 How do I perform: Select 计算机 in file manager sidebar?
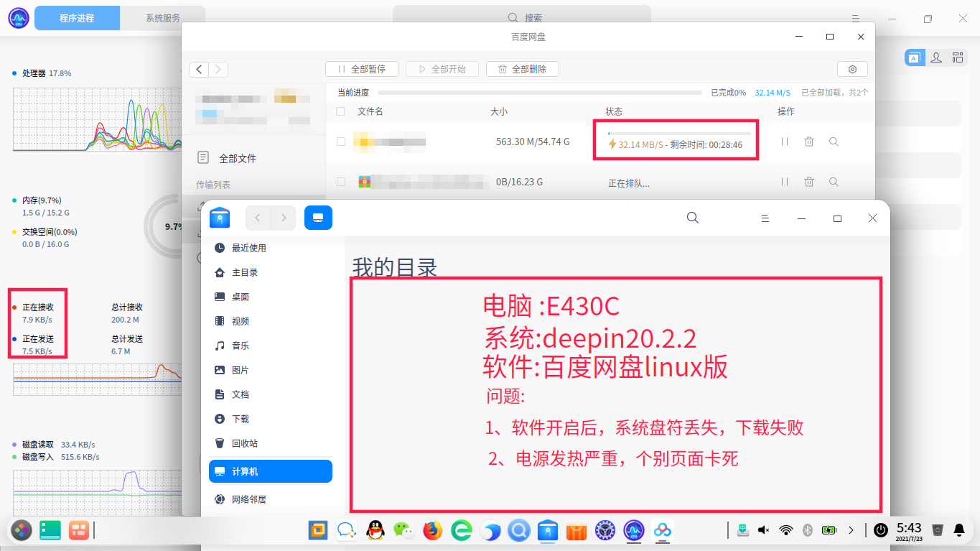click(x=271, y=471)
